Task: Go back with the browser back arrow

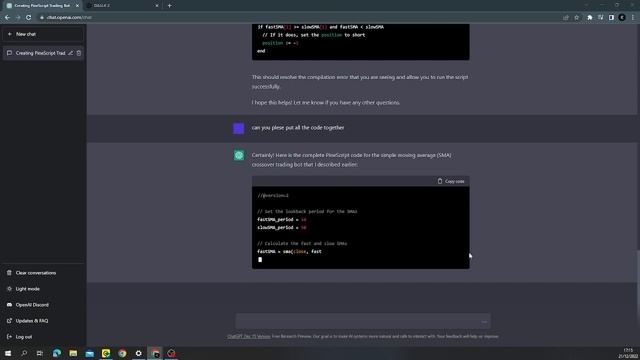Action: [x=7, y=17]
